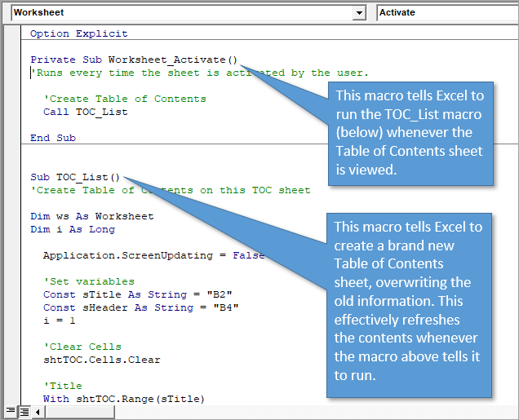Image resolution: width=519 pixels, height=420 pixels.
Task: Click the 'Option Explicit' line
Action: tap(79, 33)
